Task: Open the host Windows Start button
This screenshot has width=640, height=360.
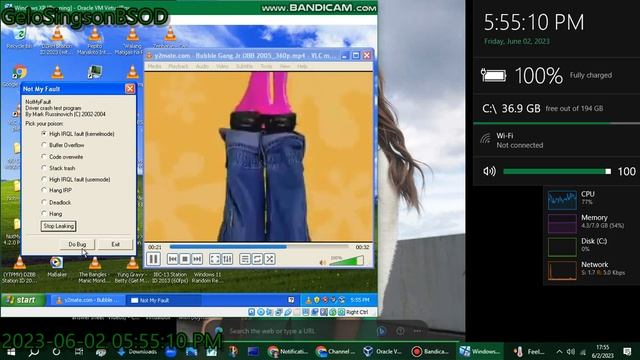Action: [x=11, y=351]
